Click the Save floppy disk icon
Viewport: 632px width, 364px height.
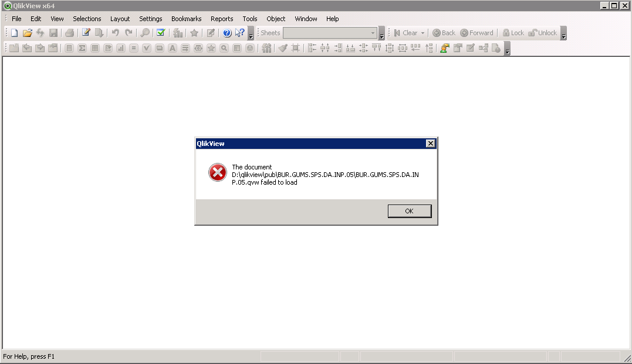(53, 33)
